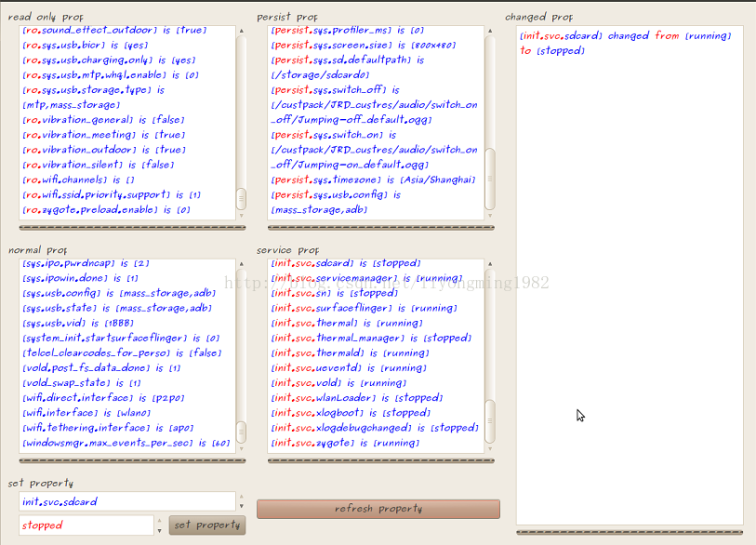Select row 'ro.wifi.ssid.priority.support is 1'

112,195
